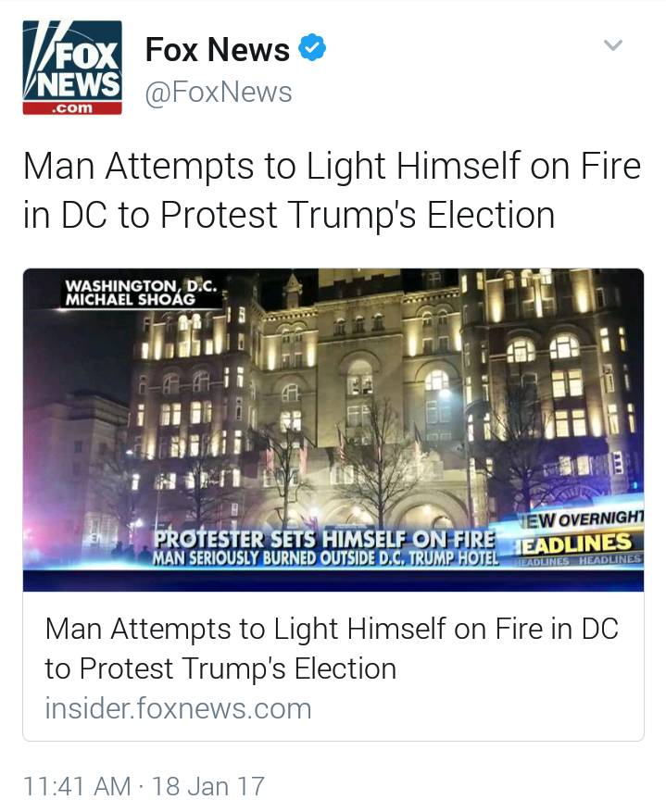Click the blue verified badge
The image size is (666, 812).
[312, 48]
